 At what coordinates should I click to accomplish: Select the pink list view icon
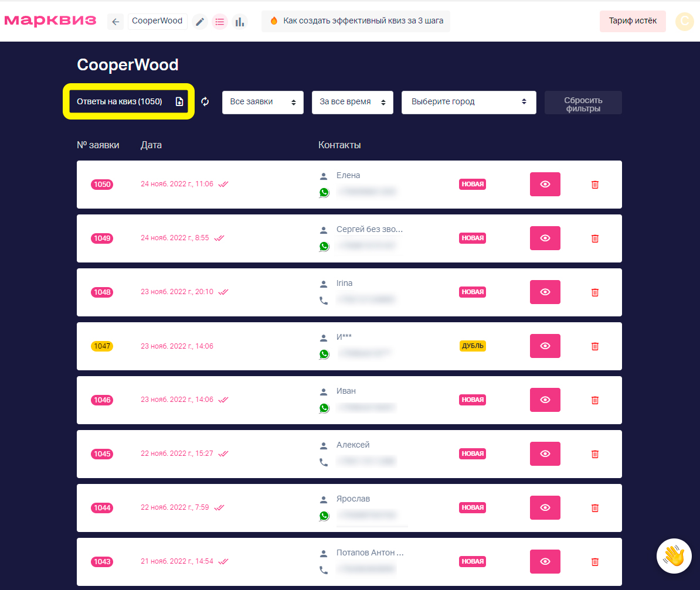(220, 22)
